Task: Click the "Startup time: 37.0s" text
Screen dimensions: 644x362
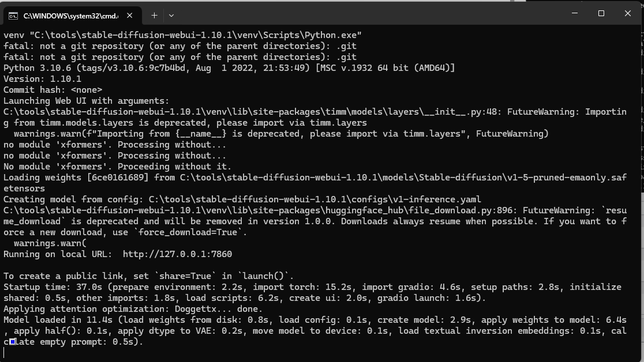Action: click(53, 287)
